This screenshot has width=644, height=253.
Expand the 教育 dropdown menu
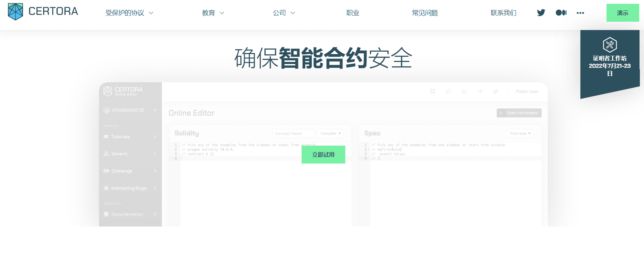[x=213, y=13]
